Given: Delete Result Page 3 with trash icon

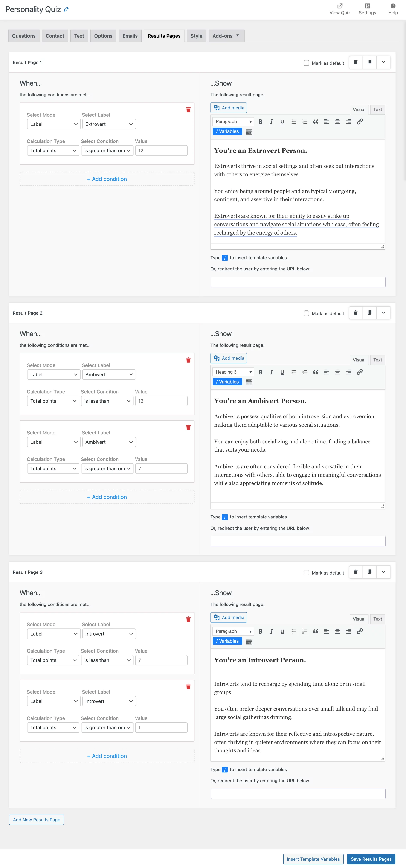Looking at the screenshot, I should tap(356, 572).
